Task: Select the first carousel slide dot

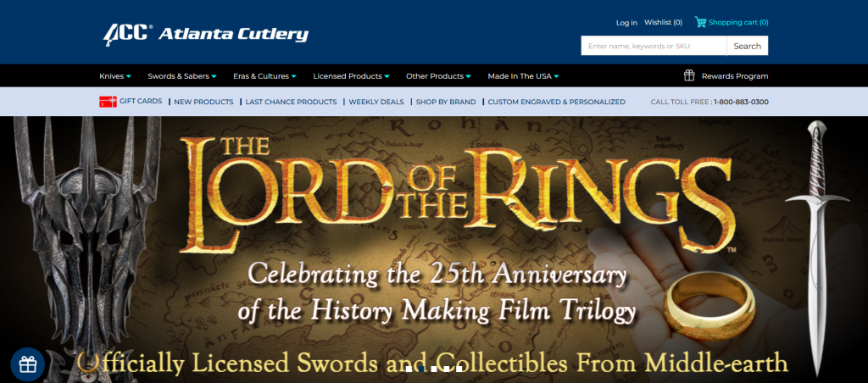Action: pyautogui.click(x=409, y=369)
